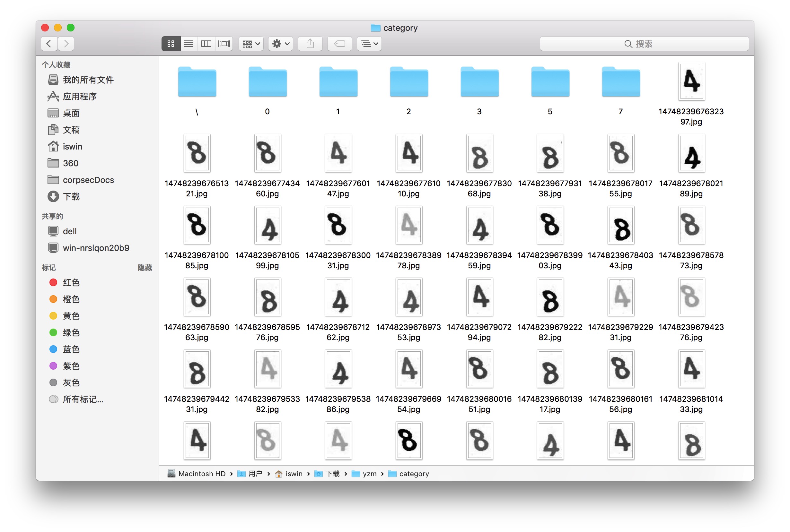Click file name 1474823967743460.jpg
This screenshot has width=790, height=532.
click(268, 188)
